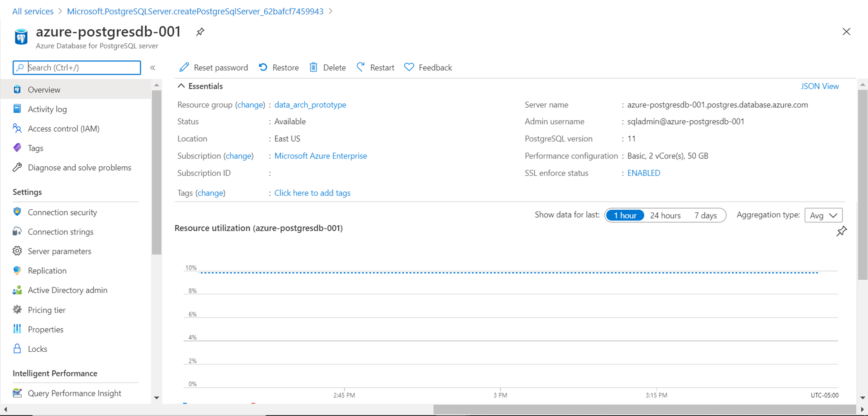Click the server name value text
The height and width of the screenshot is (416, 868).
[717, 105]
